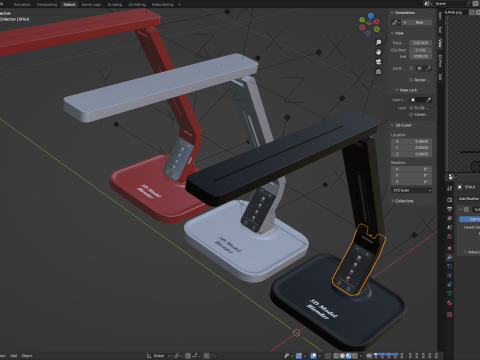Switch to the Scripting workspace tab

click(115, 4)
